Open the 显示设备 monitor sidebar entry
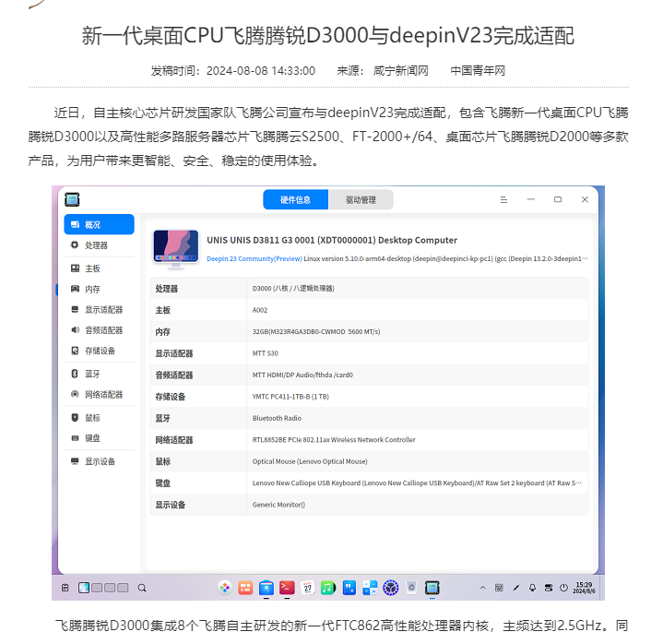This screenshot has height=644, width=663. click(x=99, y=461)
